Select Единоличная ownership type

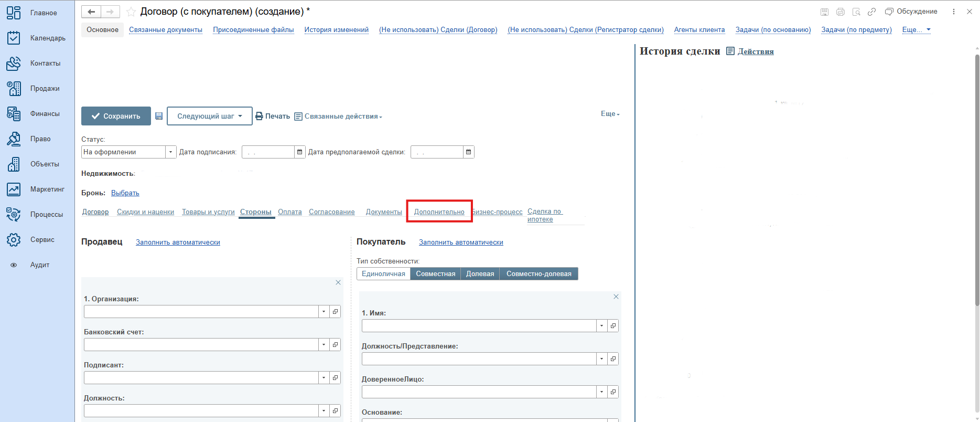[x=383, y=274]
